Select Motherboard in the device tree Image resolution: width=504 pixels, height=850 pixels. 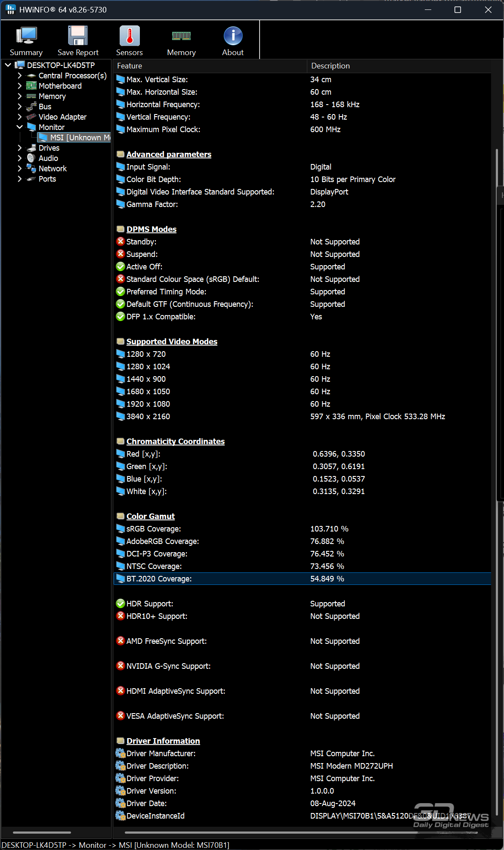pos(60,86)
